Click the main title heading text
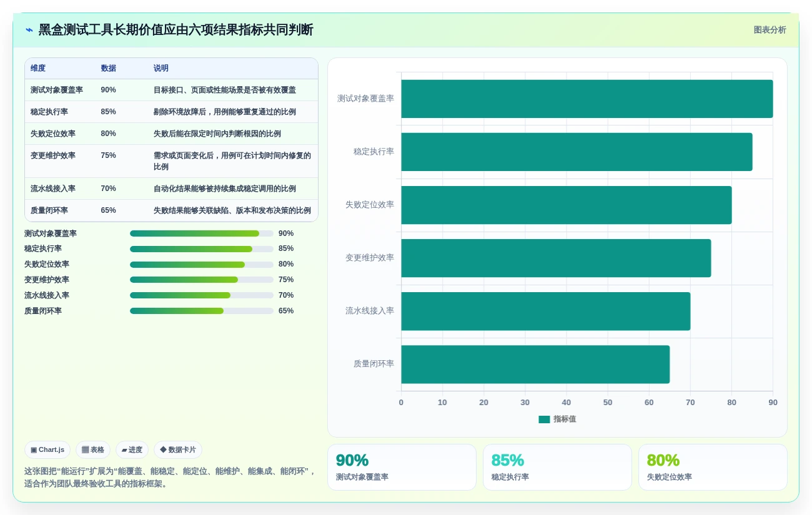812x515 pixels. (176, 30)
